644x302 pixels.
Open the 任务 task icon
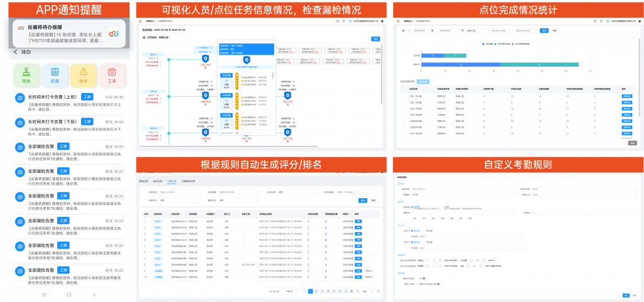click(x=55, y=75)
